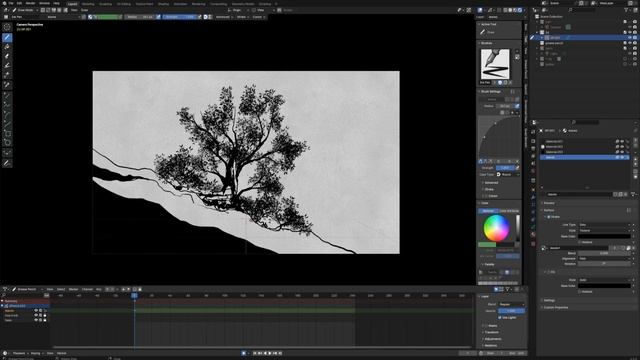The width and height of the screenshot is (640, 360).
Task: Select the Curve primitive tool
Action: [x=7, y=124]
